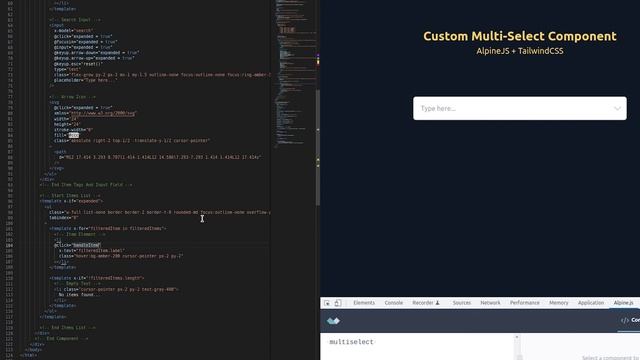Click the editor's vertical scrollbar thumb
The image size is (640, 360).
tap(318, 147)
